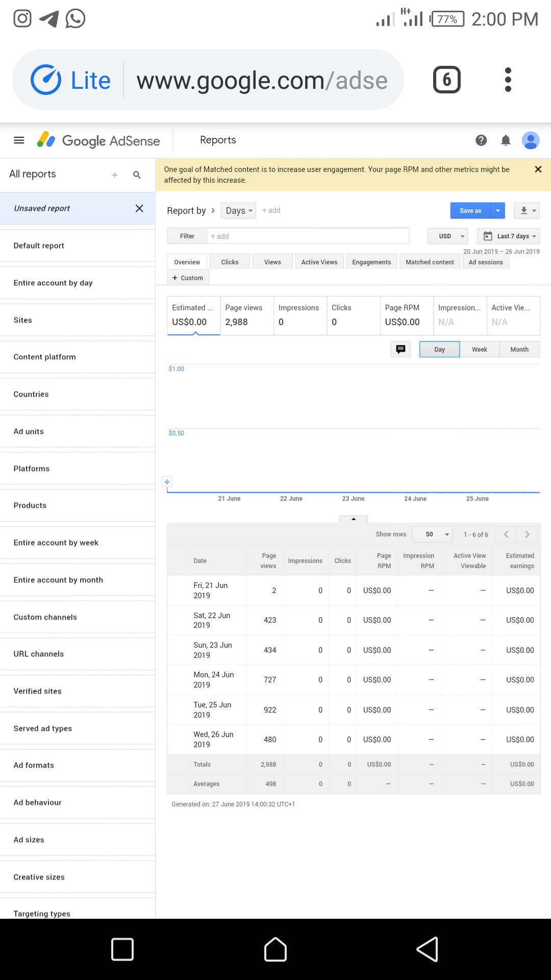Viewport: 551px width, 980px height.
Task: Click the Save as button
Action: pos(470,211)
